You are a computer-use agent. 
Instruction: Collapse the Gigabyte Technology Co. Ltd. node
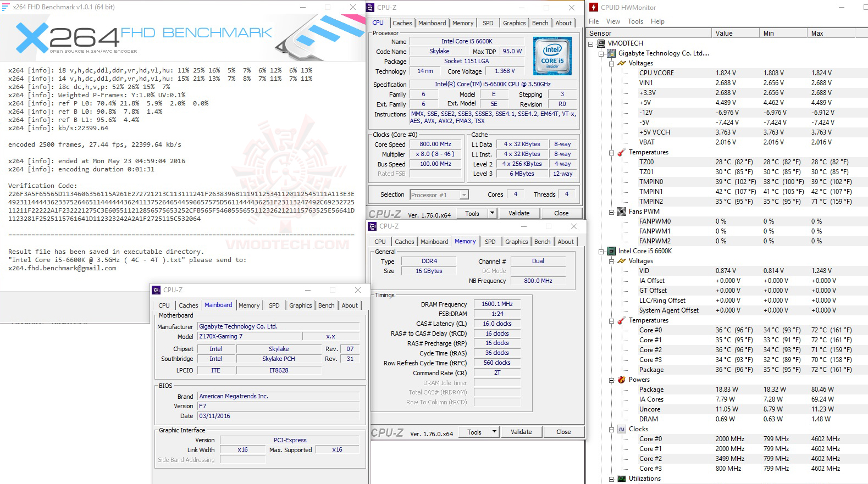click(601, 53)
